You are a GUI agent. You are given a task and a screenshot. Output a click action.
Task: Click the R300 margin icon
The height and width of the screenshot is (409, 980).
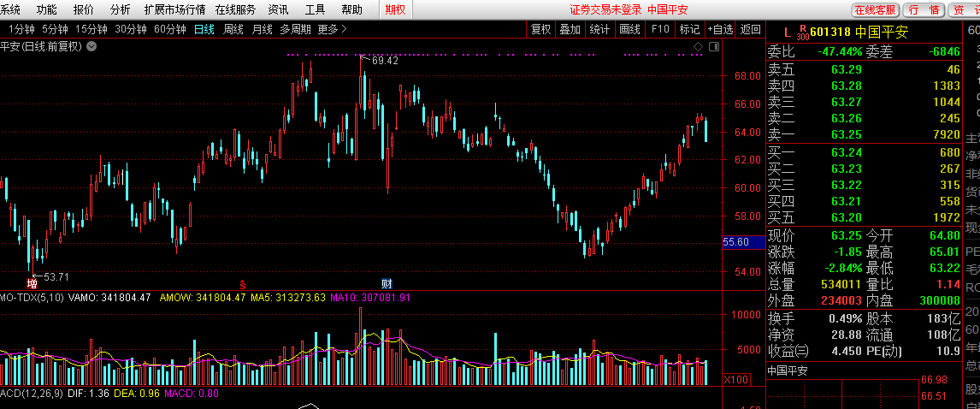(802, 32)
